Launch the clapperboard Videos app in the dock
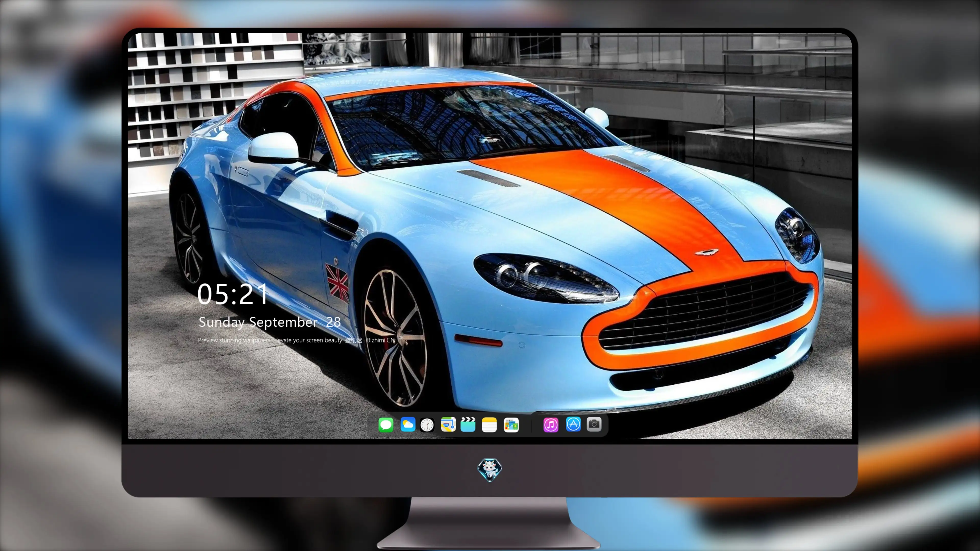 pyautogui.click(x=468, y=425)
